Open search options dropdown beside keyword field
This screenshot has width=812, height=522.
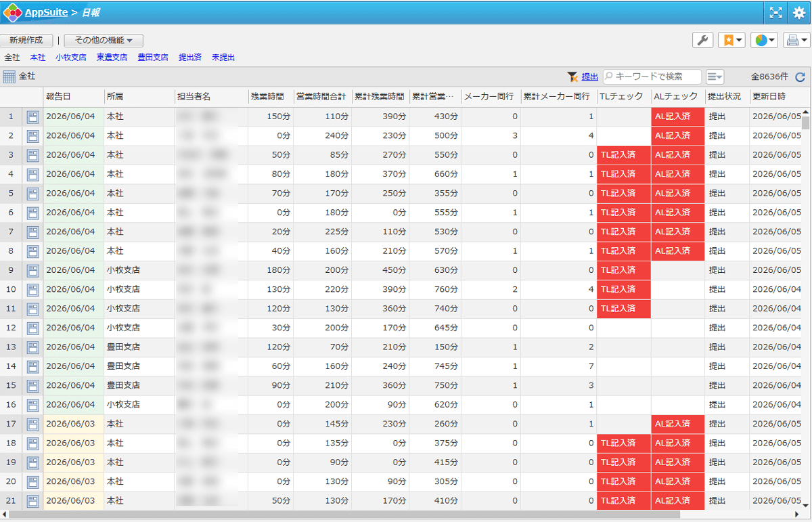click(715, 77)
